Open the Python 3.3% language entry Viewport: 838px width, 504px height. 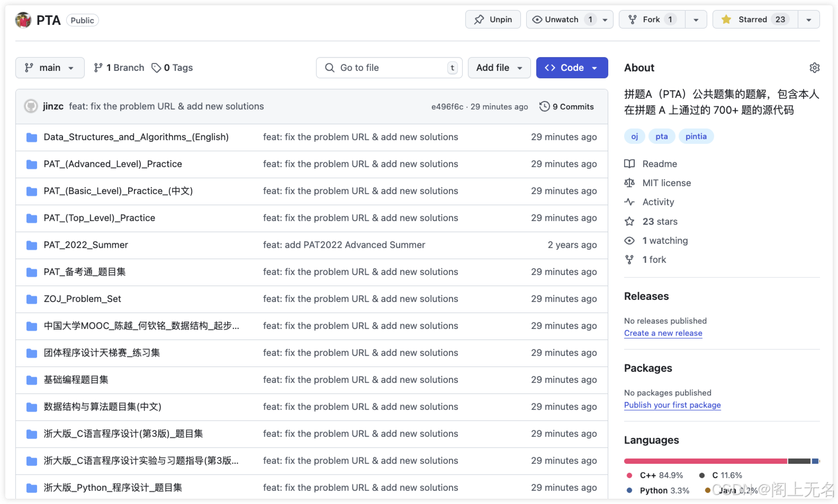[x=658, y=491]
